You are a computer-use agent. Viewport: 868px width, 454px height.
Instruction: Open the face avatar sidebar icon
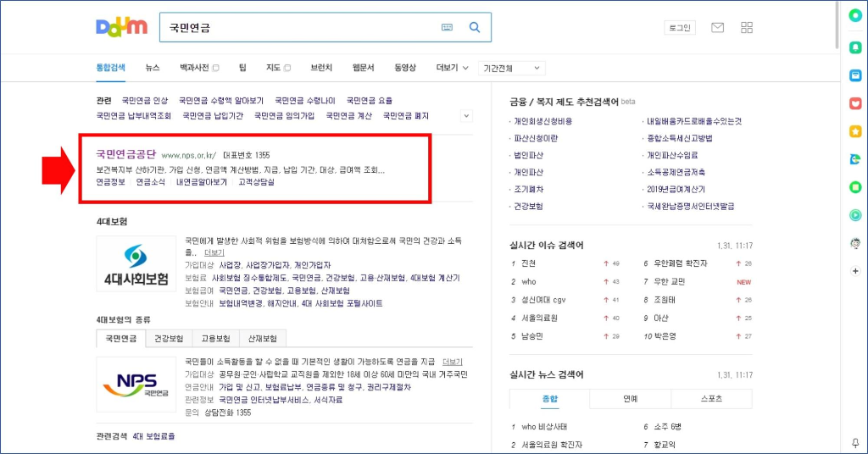click(855, 243)
